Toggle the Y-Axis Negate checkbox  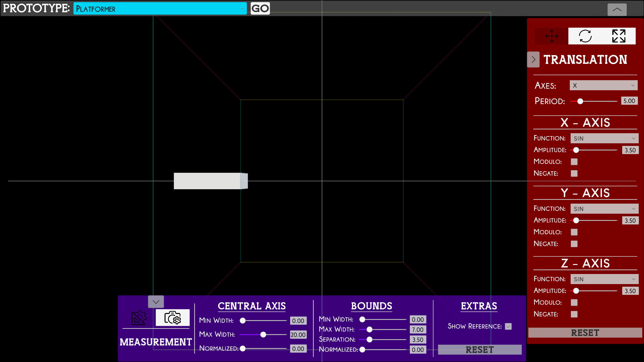coord(574,244)
